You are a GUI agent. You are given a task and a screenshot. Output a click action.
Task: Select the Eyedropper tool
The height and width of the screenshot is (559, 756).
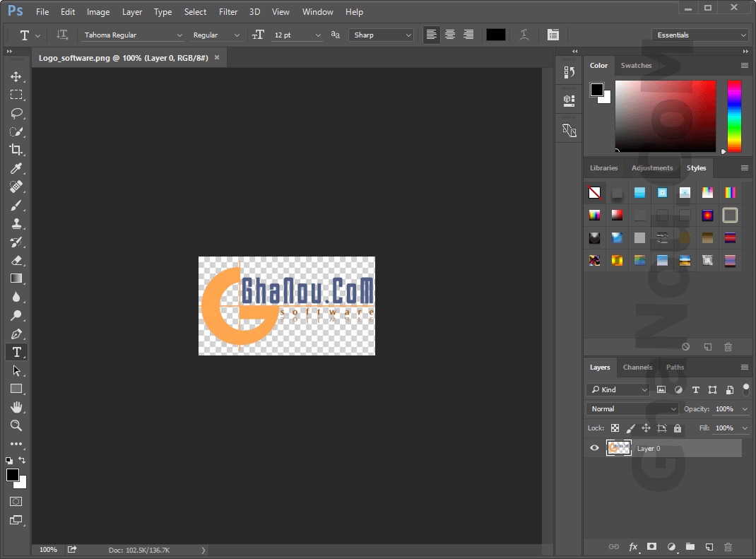pyautogui.click(x=16, y=168)
